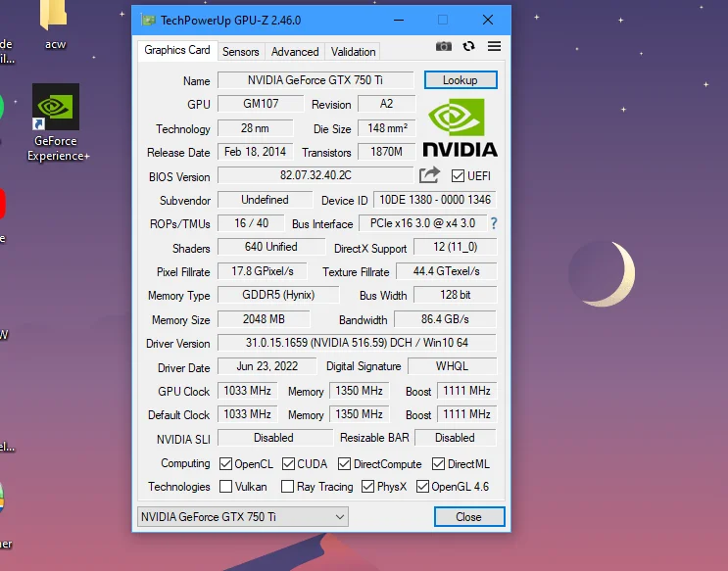This screenshot has width=728, height=571.
Task: Click the NVIDIA SLI value Disabled
Action: (274, 438)
